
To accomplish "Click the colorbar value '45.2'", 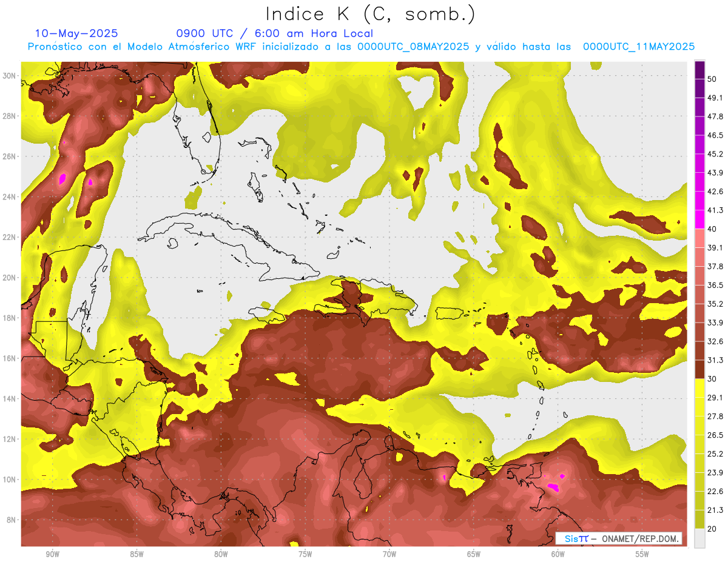I will coord(715,154).
